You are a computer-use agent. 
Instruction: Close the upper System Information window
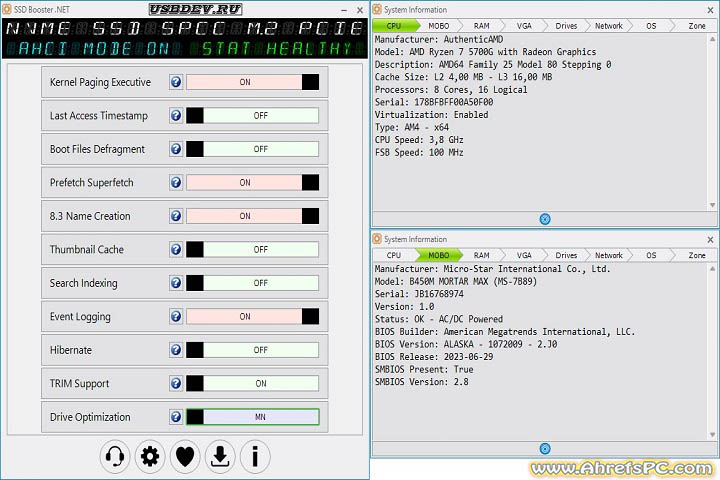pyautogui.click(x=710, y=10)
